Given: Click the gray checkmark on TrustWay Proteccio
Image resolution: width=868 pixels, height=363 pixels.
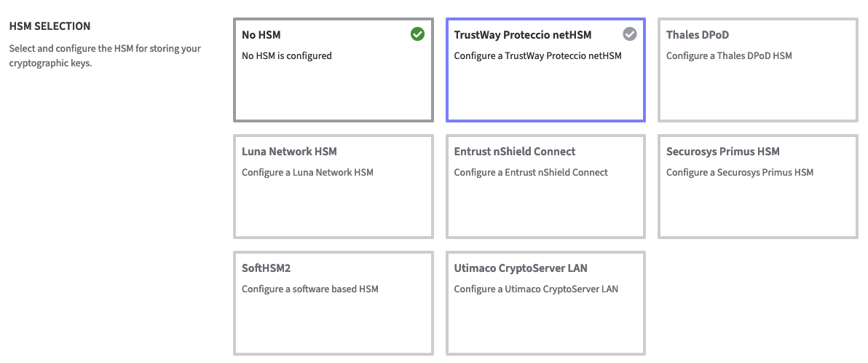Looking at the screenshot, I should [x=630, y=34].
